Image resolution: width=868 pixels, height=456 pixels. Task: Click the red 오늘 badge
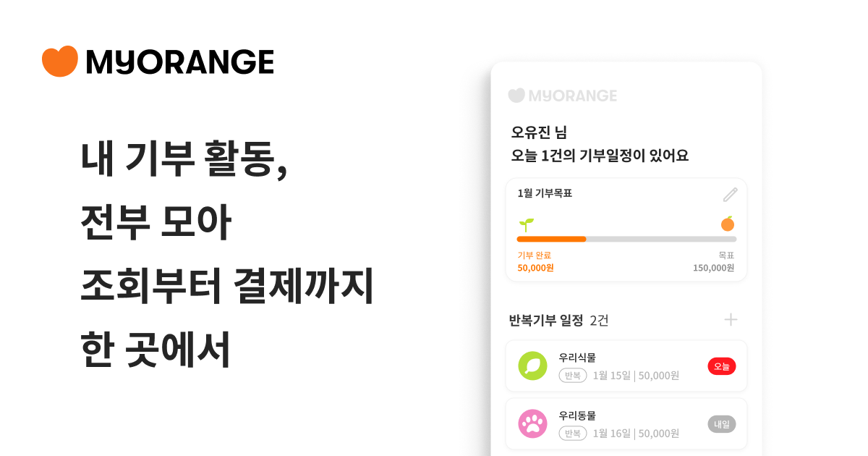click(x=721, y=366)
